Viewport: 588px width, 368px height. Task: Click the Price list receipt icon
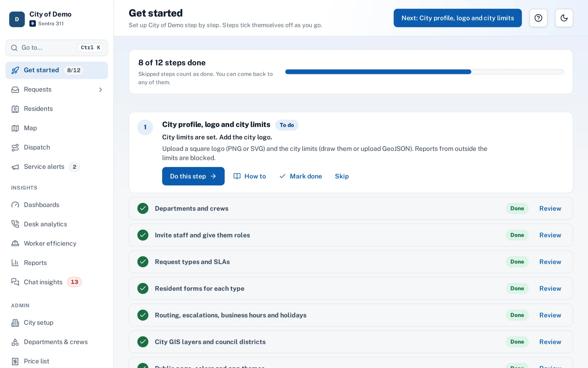15,361
